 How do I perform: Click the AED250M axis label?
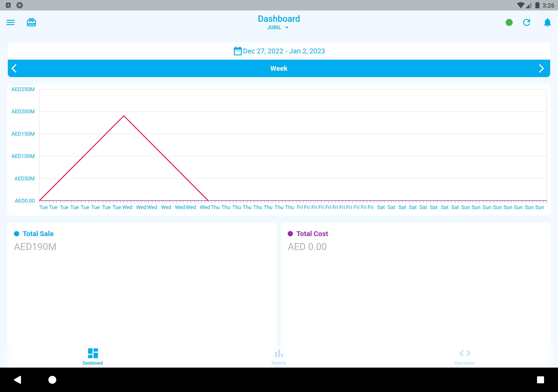[23, 89]
